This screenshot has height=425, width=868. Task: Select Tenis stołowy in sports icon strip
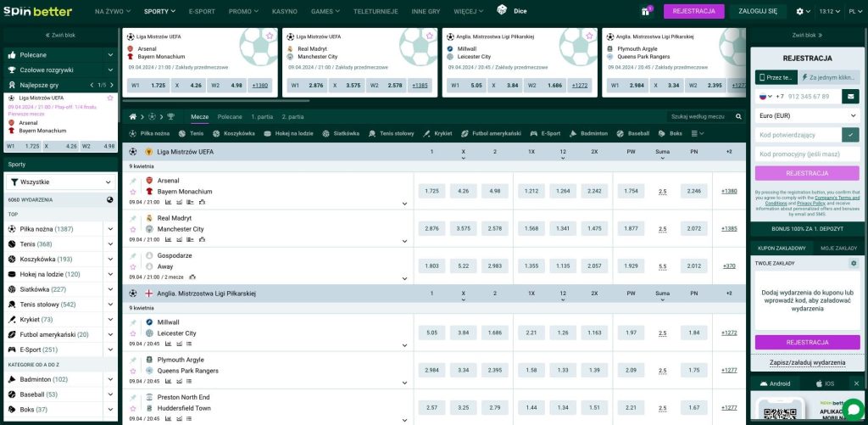[x=392, y=133]
